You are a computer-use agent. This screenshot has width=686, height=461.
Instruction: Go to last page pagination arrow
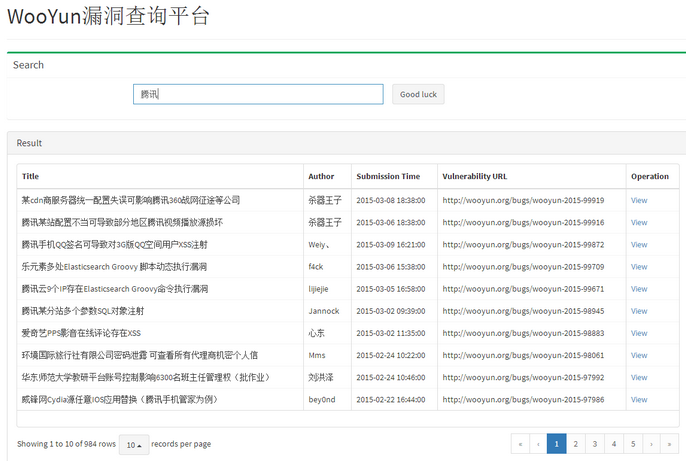(669, 444)
